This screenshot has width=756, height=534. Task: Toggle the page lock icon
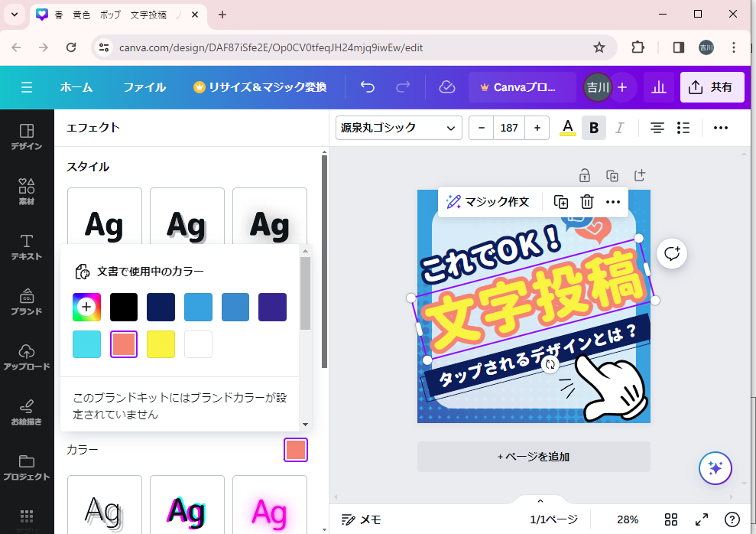[x=584, y=175]
